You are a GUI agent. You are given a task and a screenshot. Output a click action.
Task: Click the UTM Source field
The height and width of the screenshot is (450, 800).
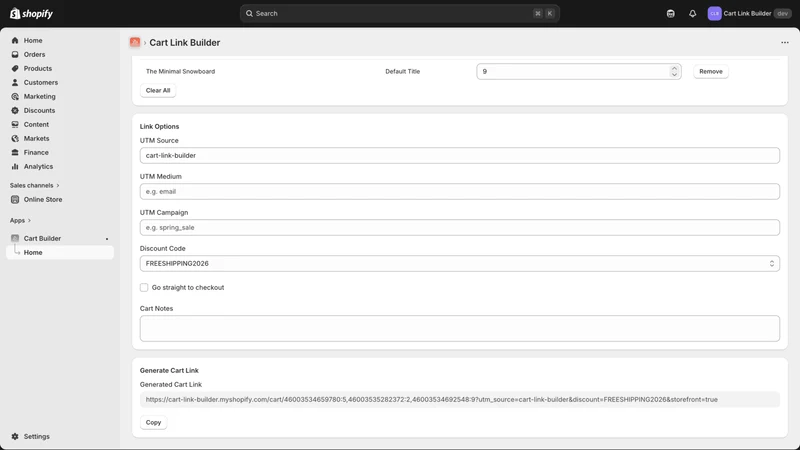click(460, 156)
